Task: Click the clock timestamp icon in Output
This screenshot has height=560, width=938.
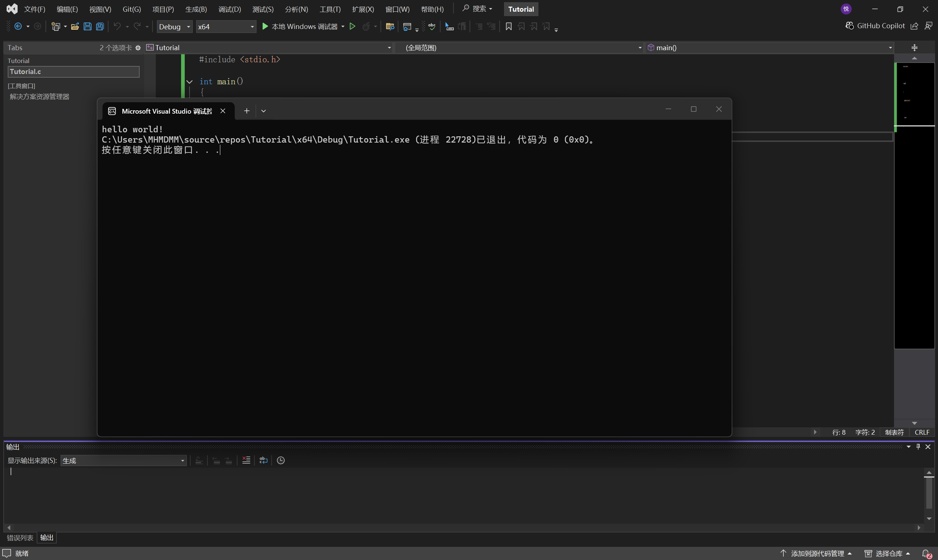Action: 281,460
